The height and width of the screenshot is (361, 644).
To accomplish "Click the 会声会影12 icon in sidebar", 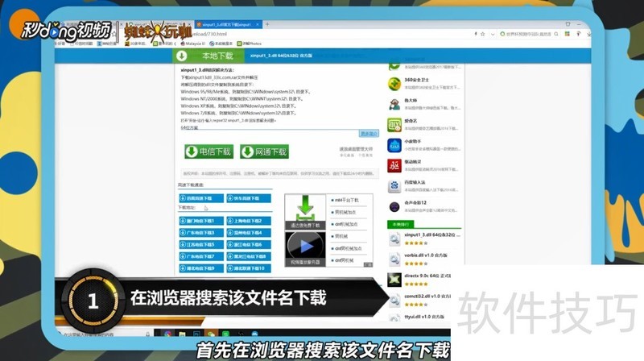I will (x=394, y=207).
